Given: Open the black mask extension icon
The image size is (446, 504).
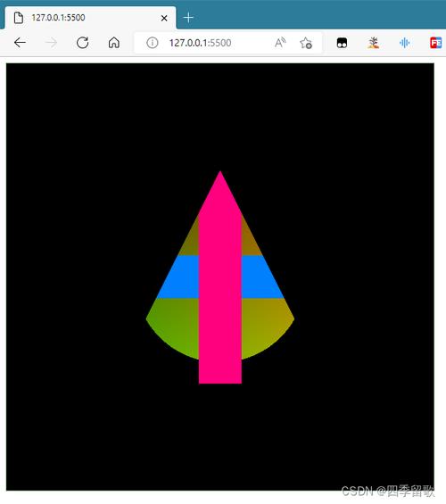Looking at the screenshot, I should tap(342, 43).
